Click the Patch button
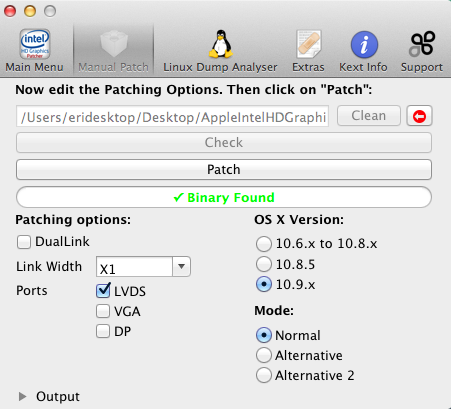Screen dimensions: 451x409 [224, 169]
